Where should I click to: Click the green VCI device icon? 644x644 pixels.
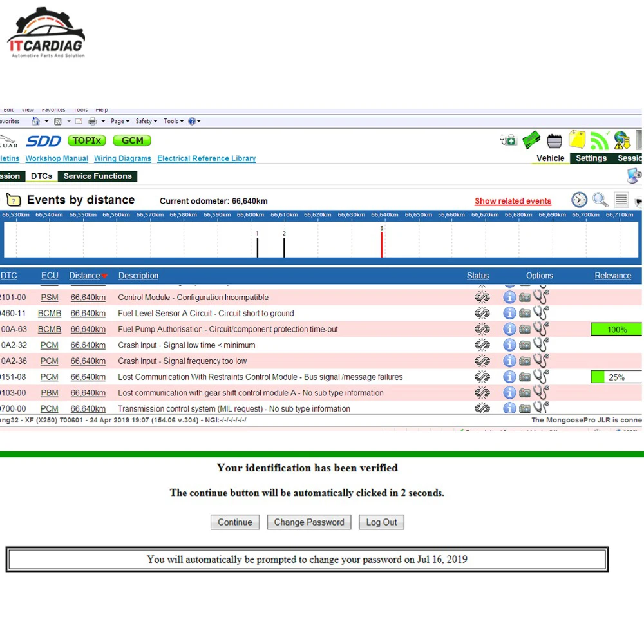[x=531, y=140]
